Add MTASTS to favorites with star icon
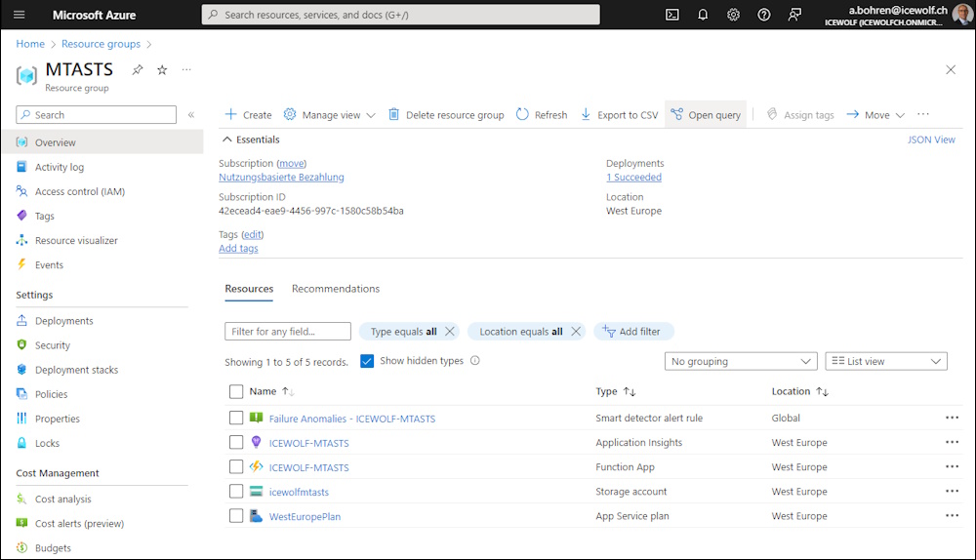The image size is (976, 560). tap(162, 69)
